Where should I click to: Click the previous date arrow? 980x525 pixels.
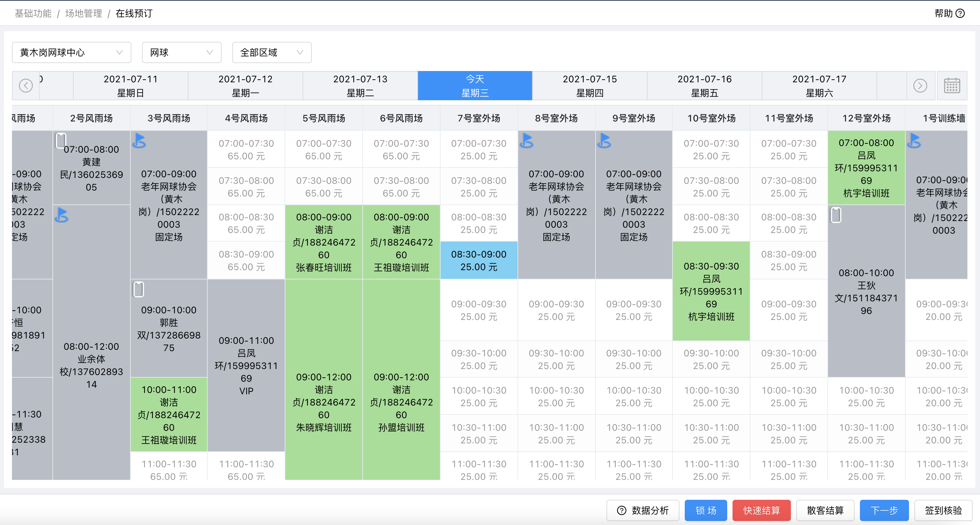click(x=26, y=85)
